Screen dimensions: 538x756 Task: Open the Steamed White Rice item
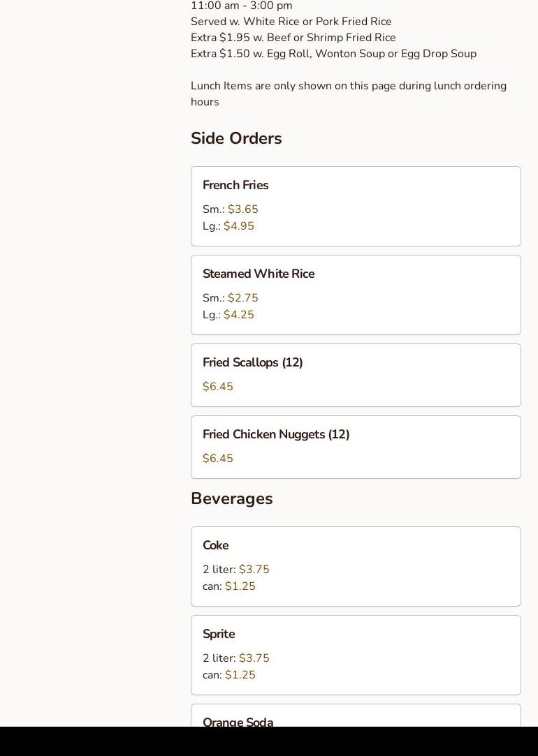[259, 274]
